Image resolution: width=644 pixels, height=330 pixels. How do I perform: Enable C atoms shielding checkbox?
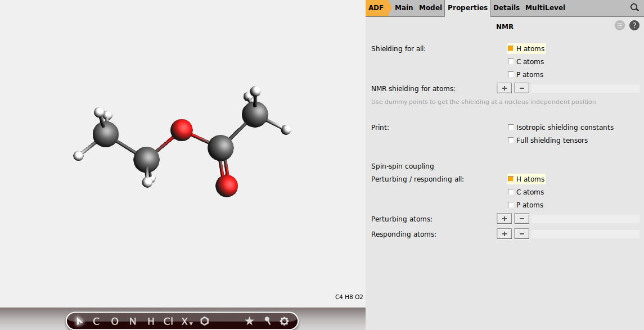[511, 61]
